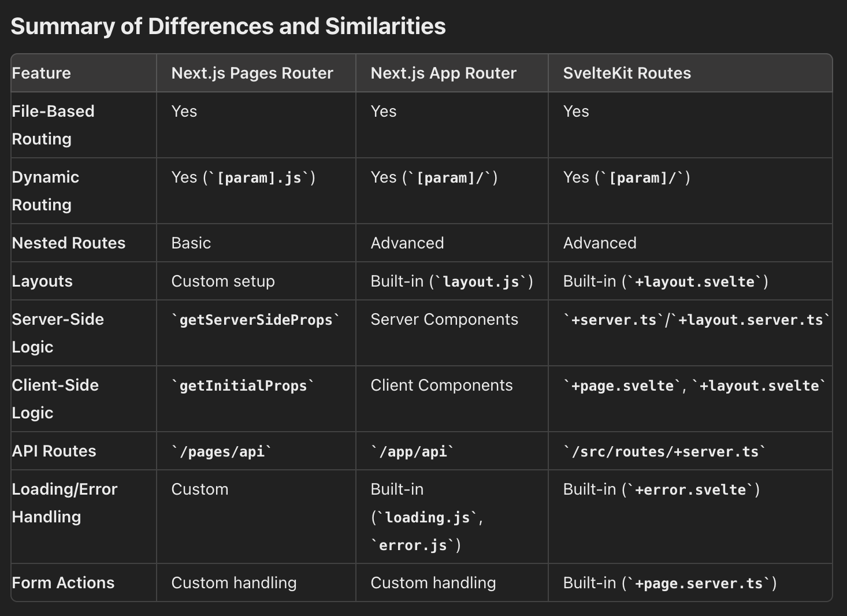The width and height of the screenshot is (847, 616).
Task: Select the [param].js code snippet
Action: [259, 177]
